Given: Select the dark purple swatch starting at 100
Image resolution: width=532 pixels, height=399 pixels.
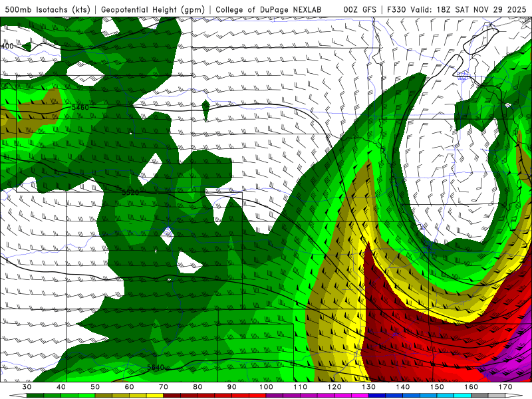Looking at the screenshot, I should [x=275, y=396].
